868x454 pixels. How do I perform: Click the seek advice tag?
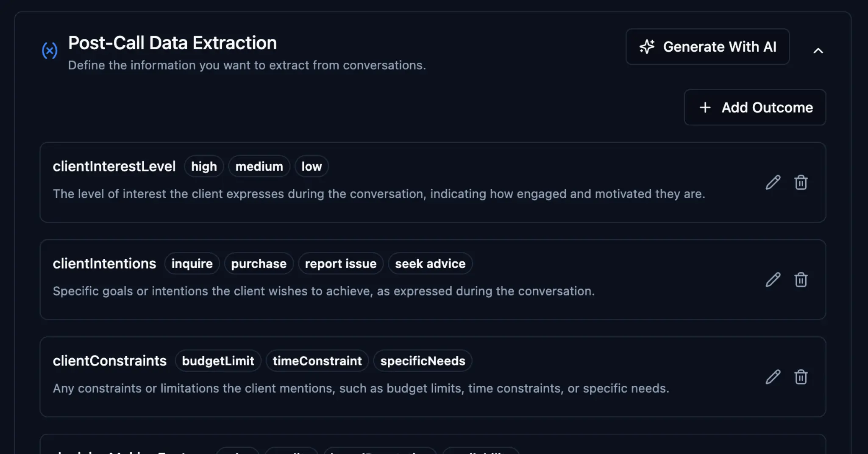click(430, 264)
